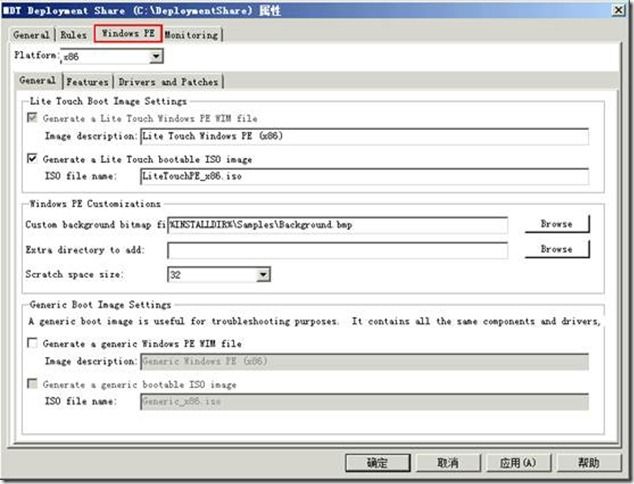Switch to the outer General tab
This screenshot has width=634, height=484.
31,35
